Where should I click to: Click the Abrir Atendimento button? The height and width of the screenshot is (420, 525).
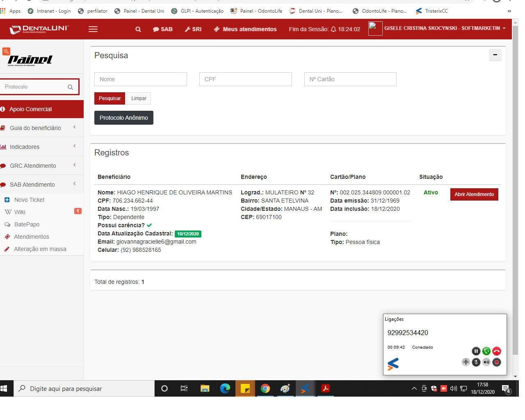click(x=474, y=194)
